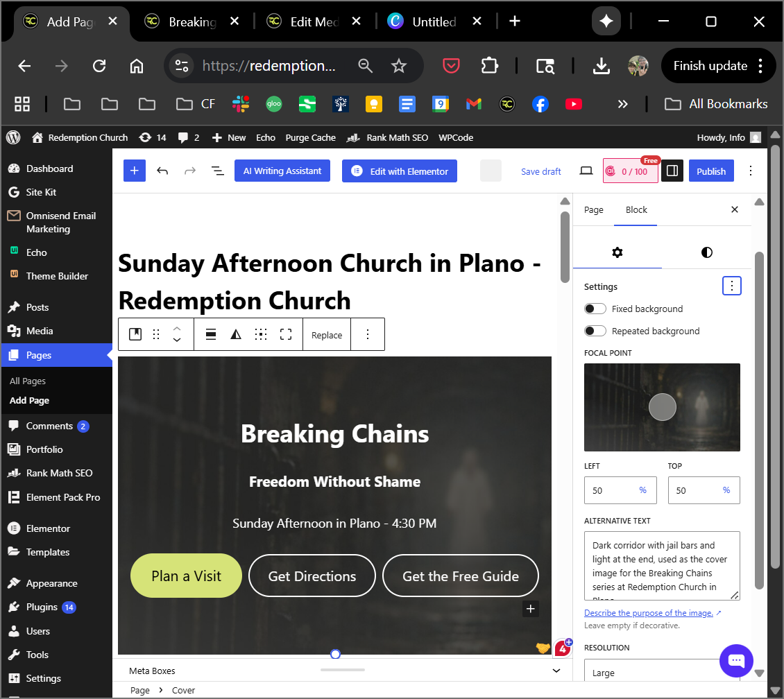Open the content position grid

(261, 335)
